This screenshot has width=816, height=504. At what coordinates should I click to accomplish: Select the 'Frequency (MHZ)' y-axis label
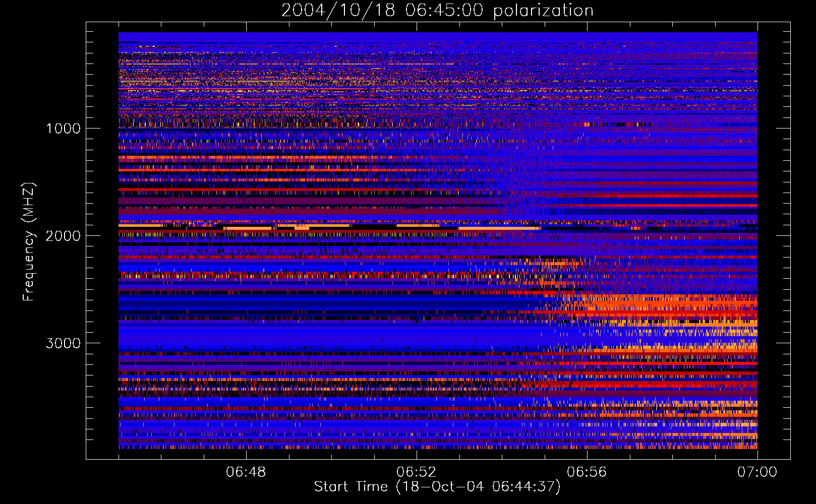point(29,241)
